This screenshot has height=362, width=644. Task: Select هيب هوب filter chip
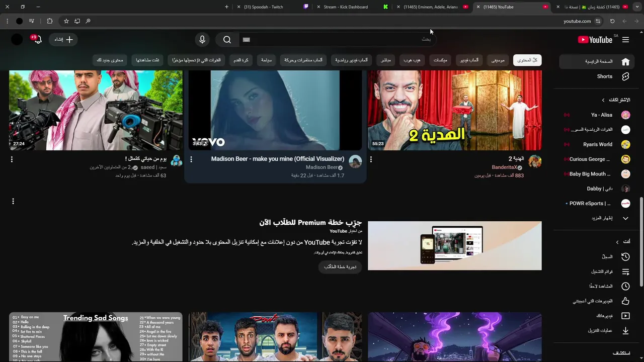coord(412,60)
